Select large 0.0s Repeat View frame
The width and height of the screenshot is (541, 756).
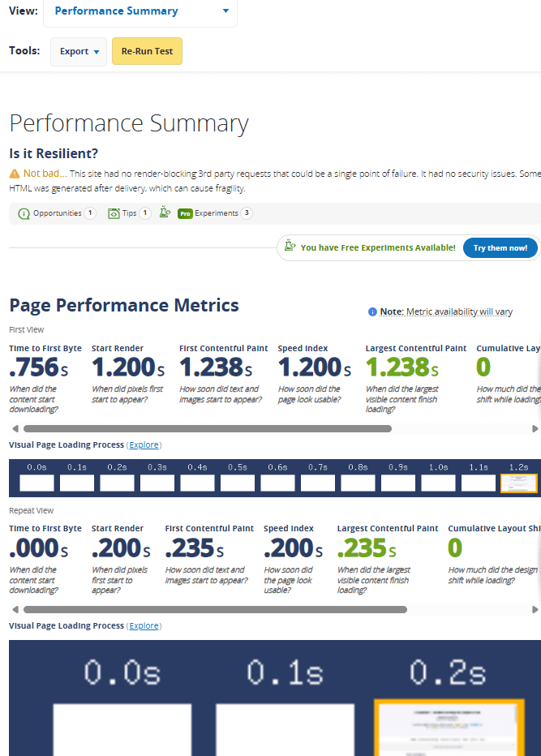click(122, 729)
